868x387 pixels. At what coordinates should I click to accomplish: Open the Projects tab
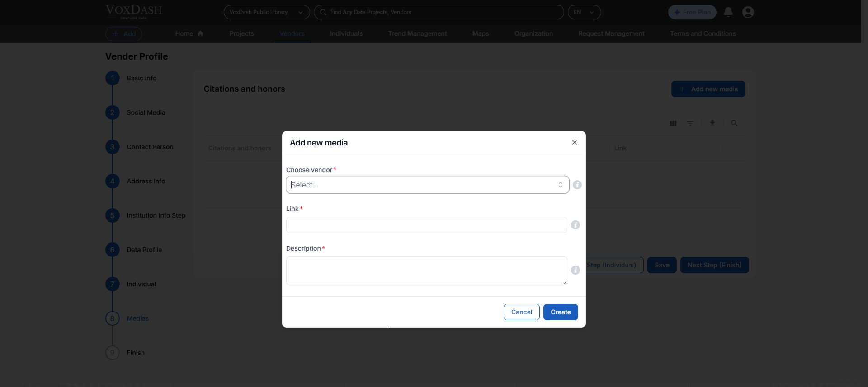(x=241, y=33)
